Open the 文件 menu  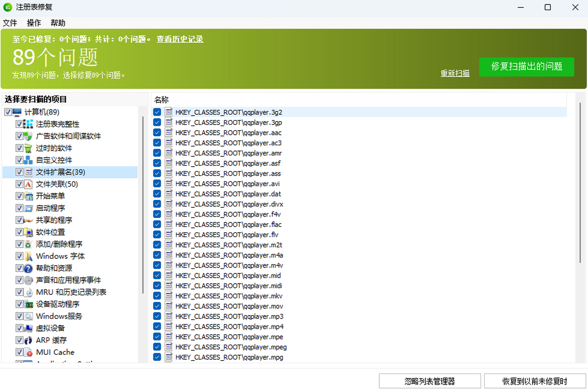(x=10, y=23)
